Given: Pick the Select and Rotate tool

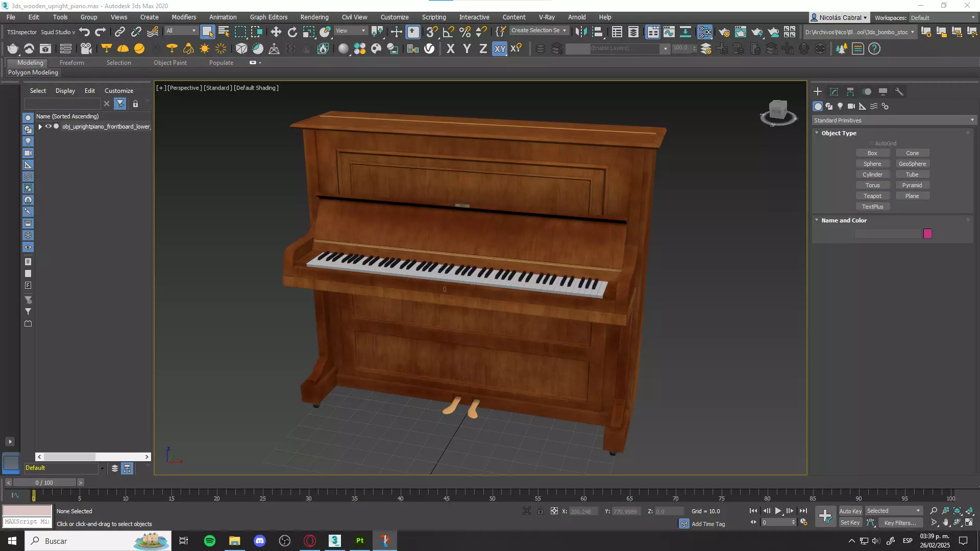Looking at the screenshot, I should coord(292,32).
